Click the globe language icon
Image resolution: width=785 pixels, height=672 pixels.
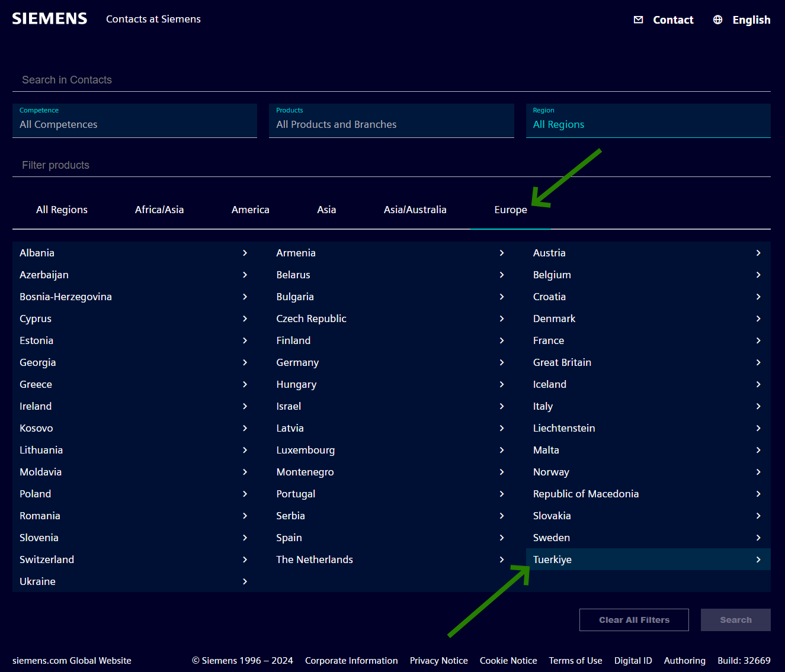click(x=717, y=20)
